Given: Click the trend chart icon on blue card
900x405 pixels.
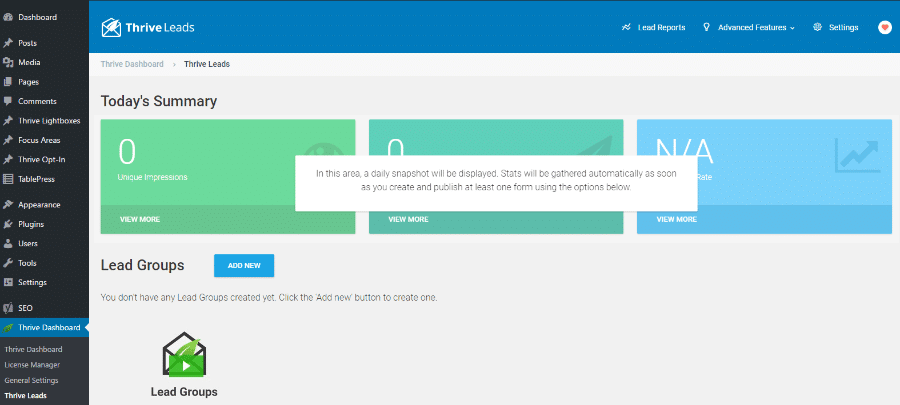Looking at the screenshot, I should (x=857, y=156).
